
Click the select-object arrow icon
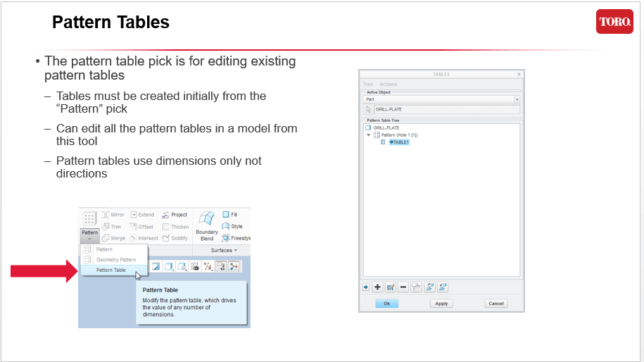[368, 109]
